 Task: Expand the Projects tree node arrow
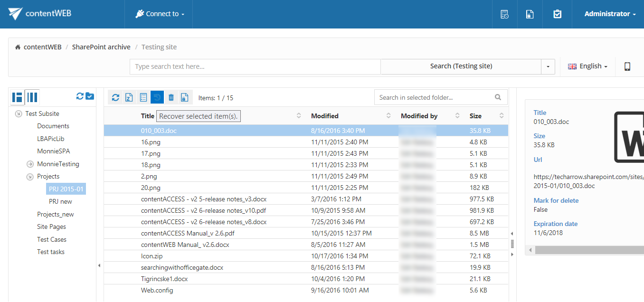[x=29, y=177]
